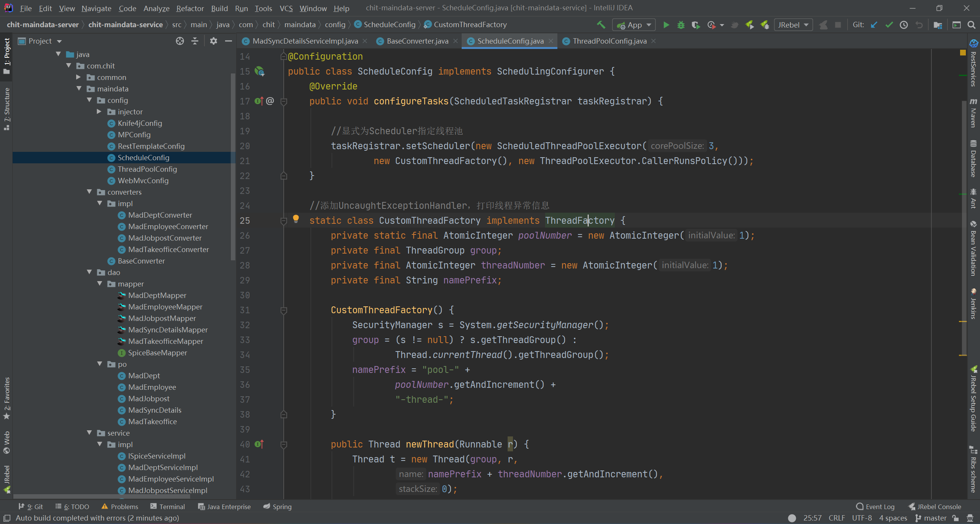Click the yellow warning marker atop error stripe
980x524 pixels.
pos(962,53)
